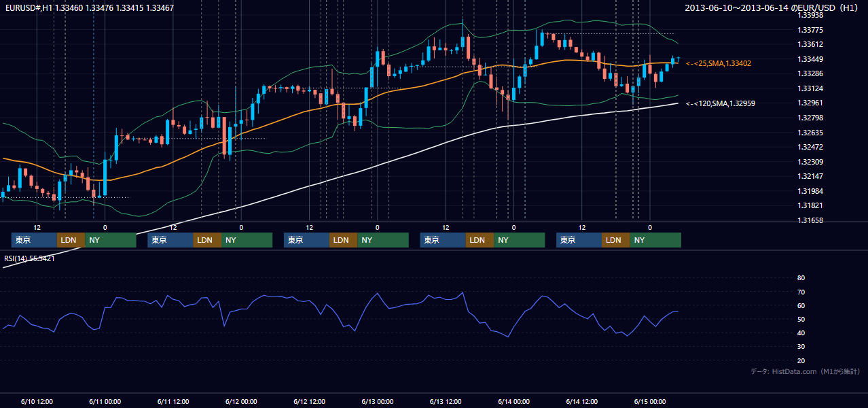The image size is (868, 408).
Task: Select the LDN session box for the 6/14 session
Action: click(616, 240)
